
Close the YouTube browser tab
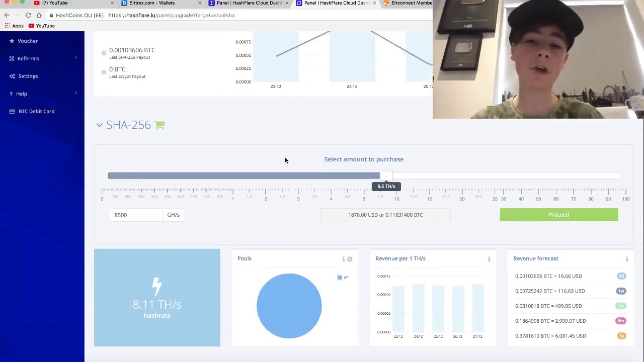[112, 3]
